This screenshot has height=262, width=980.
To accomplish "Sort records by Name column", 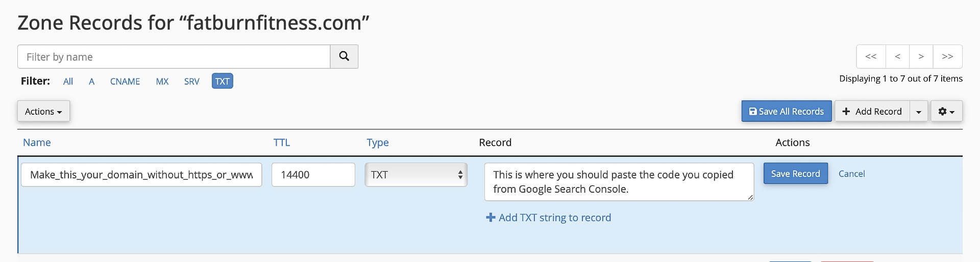I will click(x=37, y=143).
